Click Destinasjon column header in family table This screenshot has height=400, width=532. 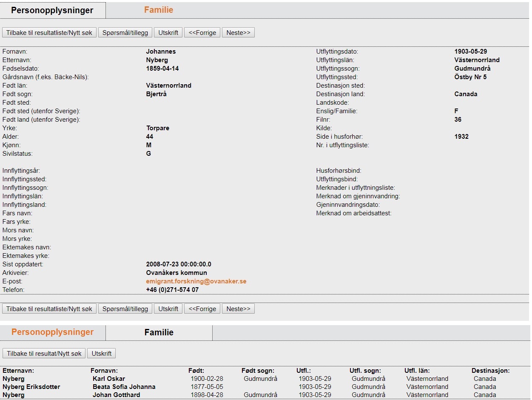[491, 371]
